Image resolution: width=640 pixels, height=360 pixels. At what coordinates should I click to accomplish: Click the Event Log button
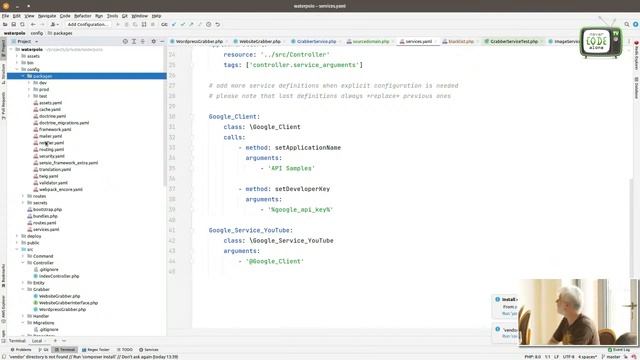pyautogui.click(x=619, y=350)
